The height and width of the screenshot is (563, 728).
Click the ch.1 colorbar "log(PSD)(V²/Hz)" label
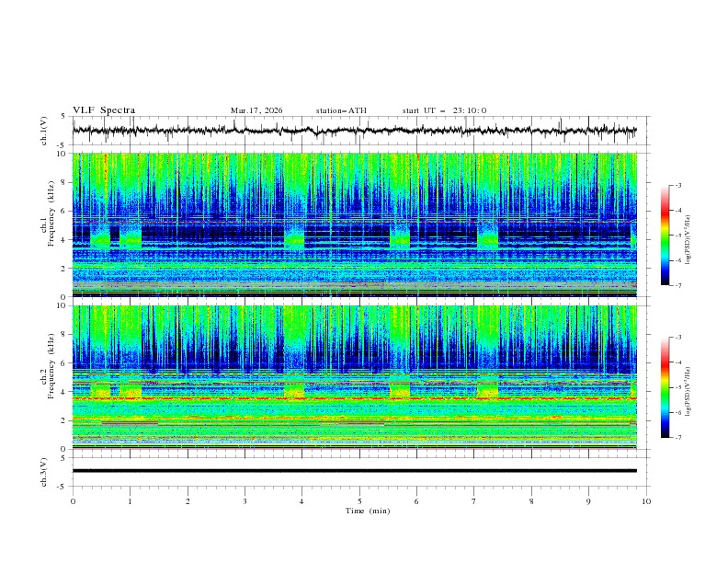tap(688, 240)
